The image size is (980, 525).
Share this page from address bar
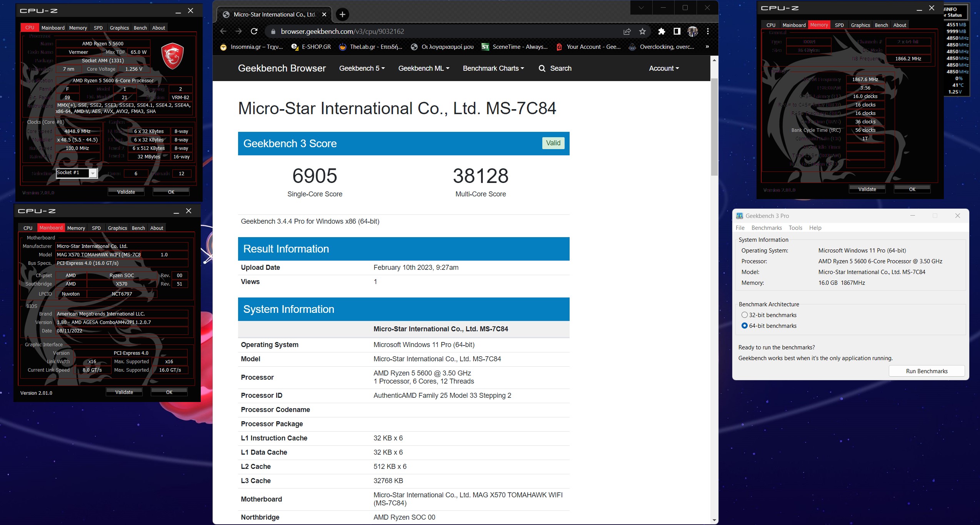(627, 32)
